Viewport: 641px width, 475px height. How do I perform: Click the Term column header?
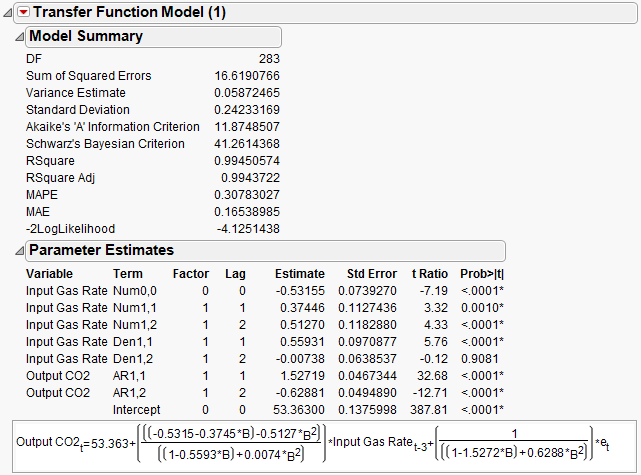coord(127,274)
